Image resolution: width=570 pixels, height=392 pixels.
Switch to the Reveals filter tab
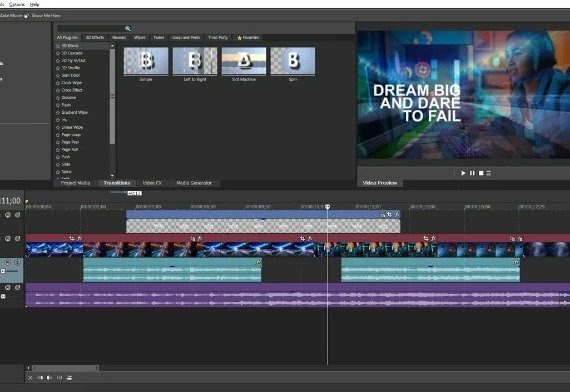tap(119, 38)
